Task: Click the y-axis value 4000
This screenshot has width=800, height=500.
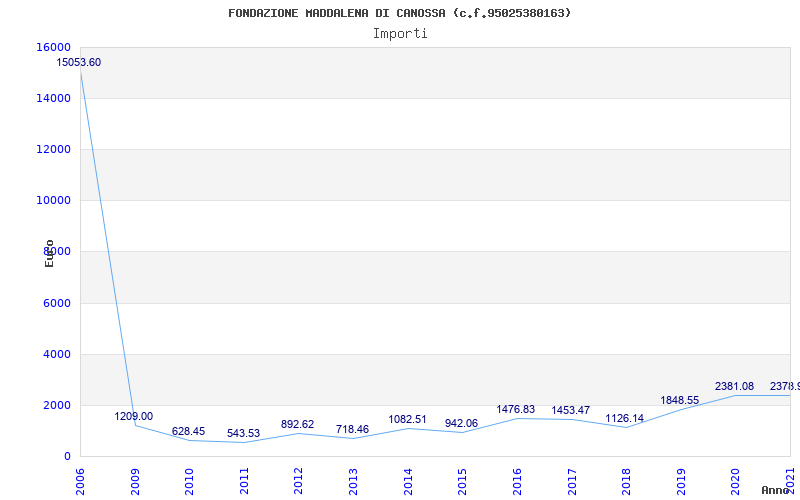Action: tap(57, 354)
